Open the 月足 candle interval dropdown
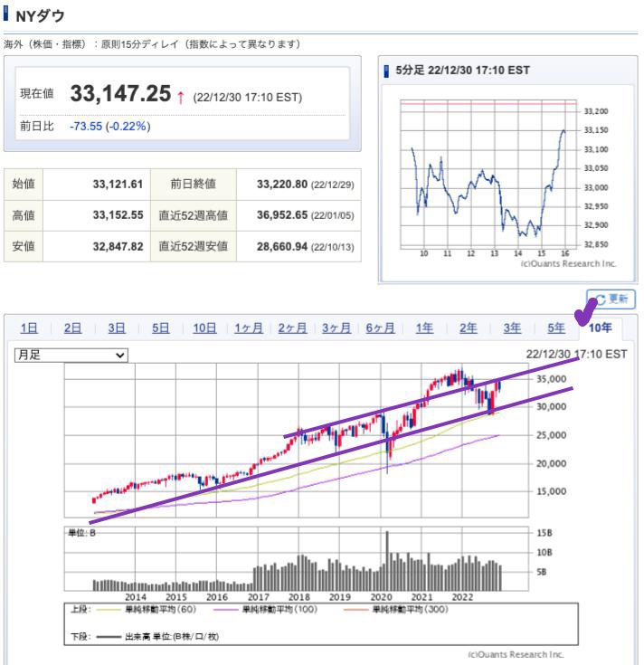This screenshot has width=644, height=665. tap(71, 355)
